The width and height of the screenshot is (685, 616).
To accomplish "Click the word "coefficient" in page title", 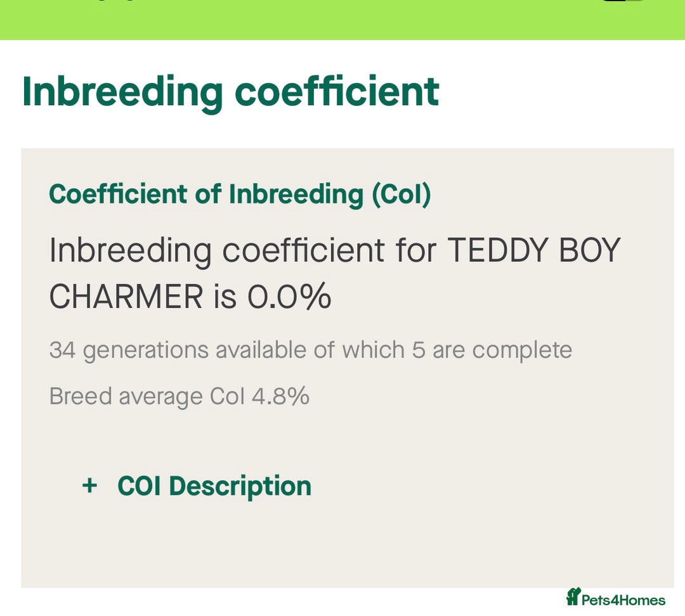I will [x=337, y=91].
